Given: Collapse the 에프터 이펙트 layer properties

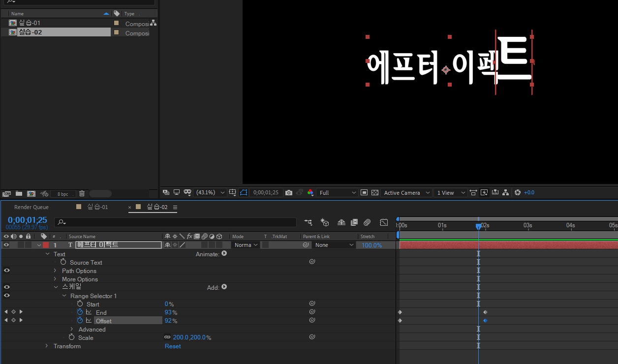Looking at the screenshot, I should pyautogui.click(x=39, y=245).
